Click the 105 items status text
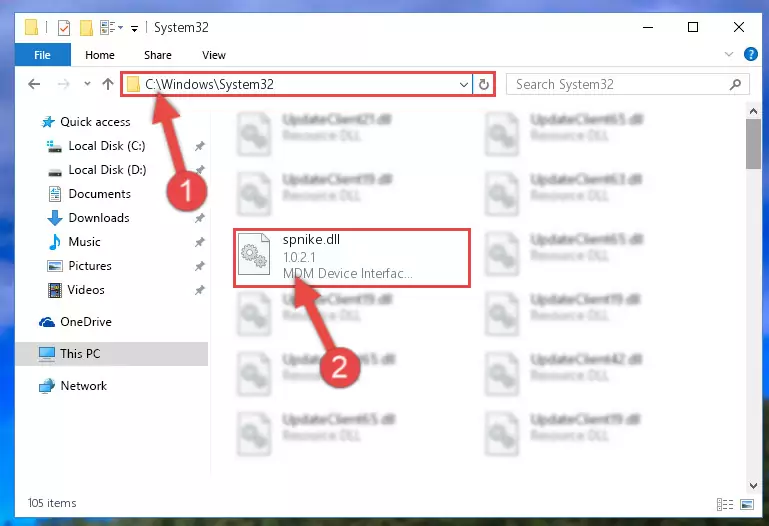The width and height of the screenshot is (769, 526). pyautogui.click(x=52, y=503)
